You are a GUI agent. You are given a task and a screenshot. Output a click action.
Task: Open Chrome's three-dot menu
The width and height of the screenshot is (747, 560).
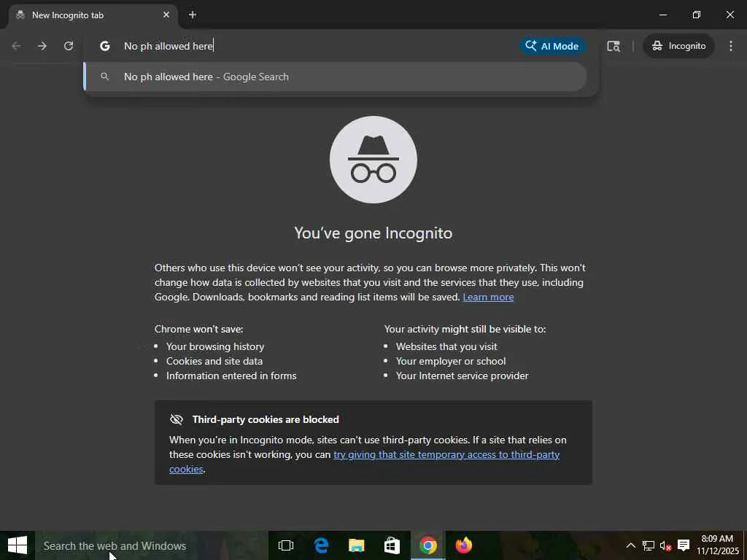click(731, 46)
